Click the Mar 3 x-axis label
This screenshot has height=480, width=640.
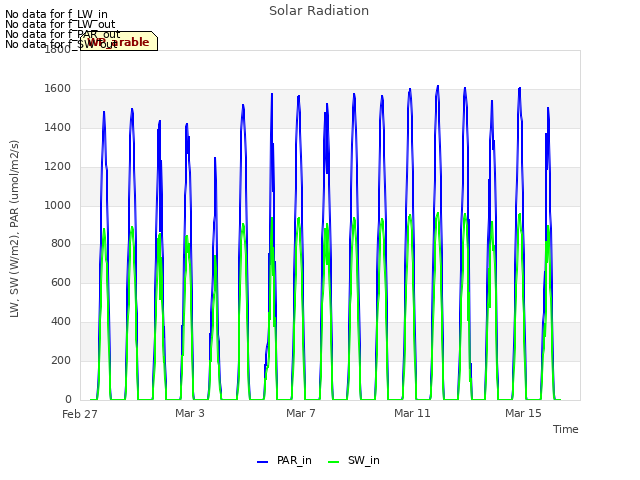pyautogui.click(x=190, y=413)
